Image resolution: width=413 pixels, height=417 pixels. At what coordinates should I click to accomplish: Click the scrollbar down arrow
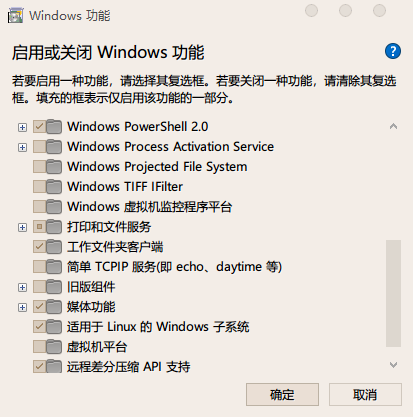click(x=393, y=365)
